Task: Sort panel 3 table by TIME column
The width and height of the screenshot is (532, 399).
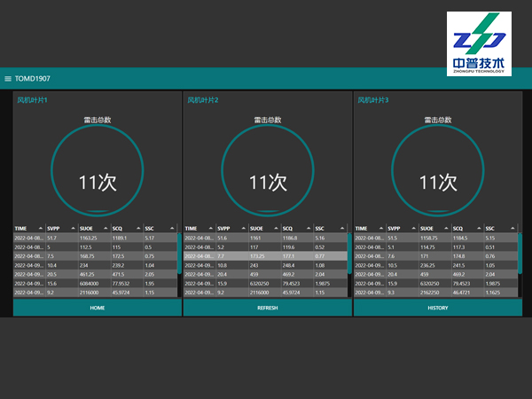Action: pos(368,228)
